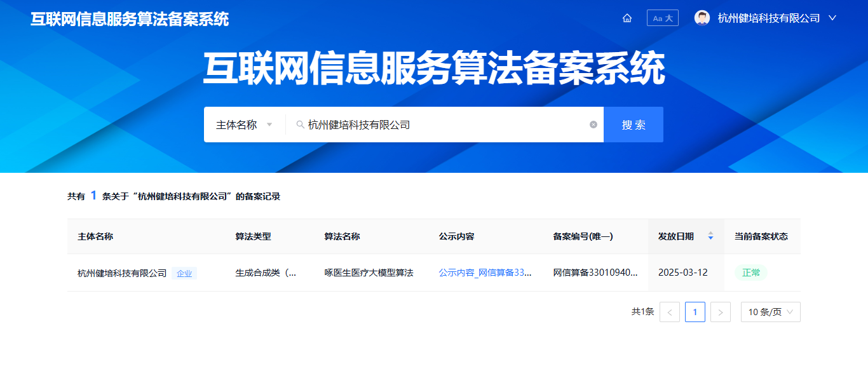The height and width of the screenshot is (392, 868).
Task: Click the 搜索 button
Action: pyautogui.click(x=633, y=125)
